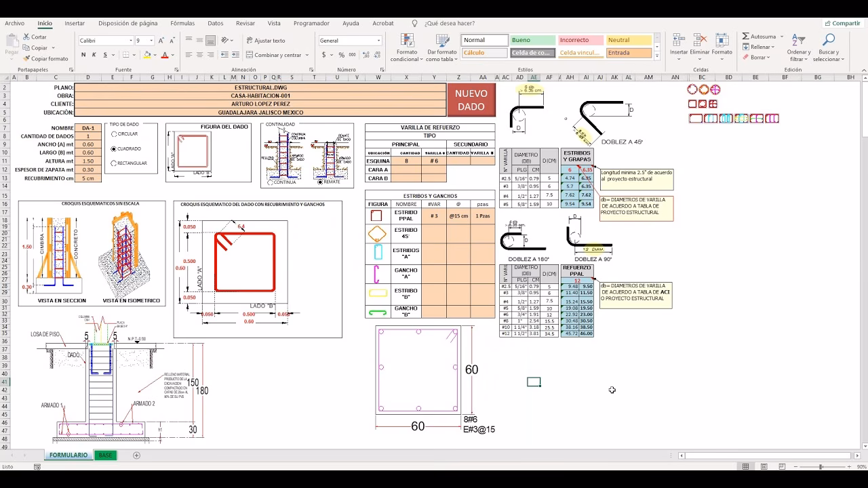Click the add new sheet plus button
Image resolution: width=868 pixels, height=488 pixels.
coord(136,455)
